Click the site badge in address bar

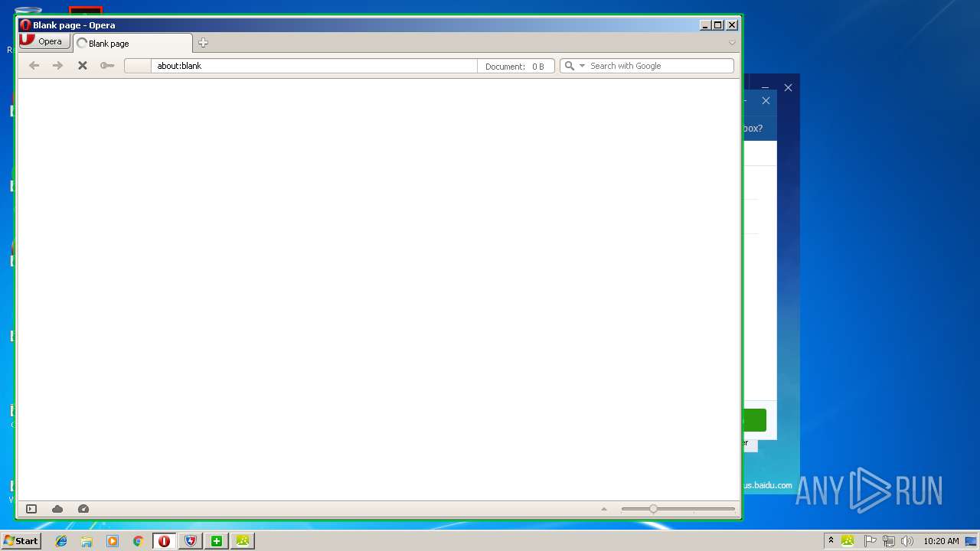[x=138, y=66]
